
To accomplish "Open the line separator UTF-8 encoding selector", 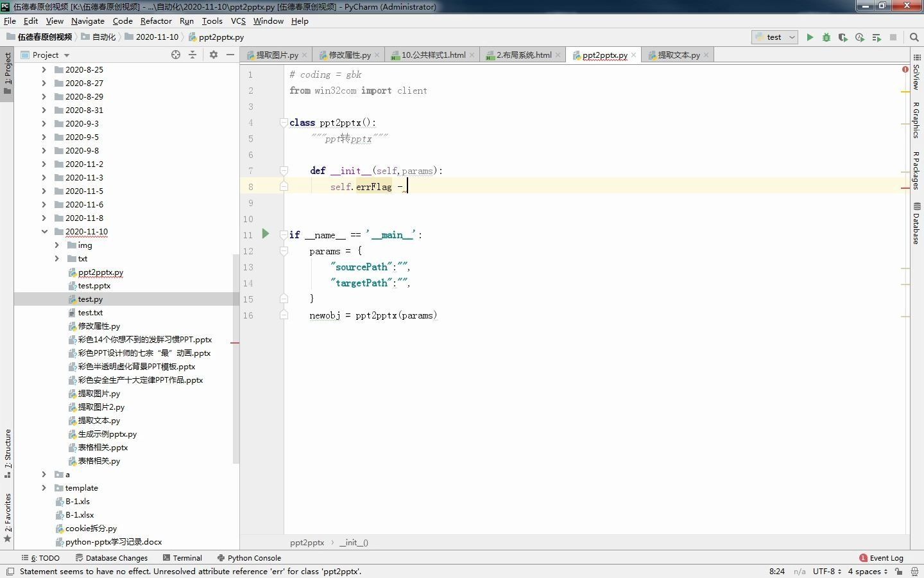I will point(827,571).
